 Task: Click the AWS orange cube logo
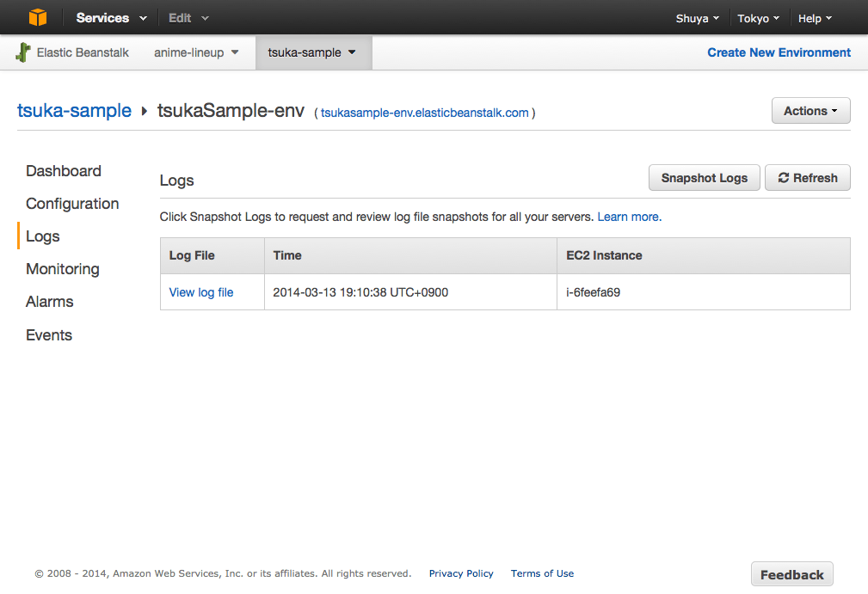38,17
